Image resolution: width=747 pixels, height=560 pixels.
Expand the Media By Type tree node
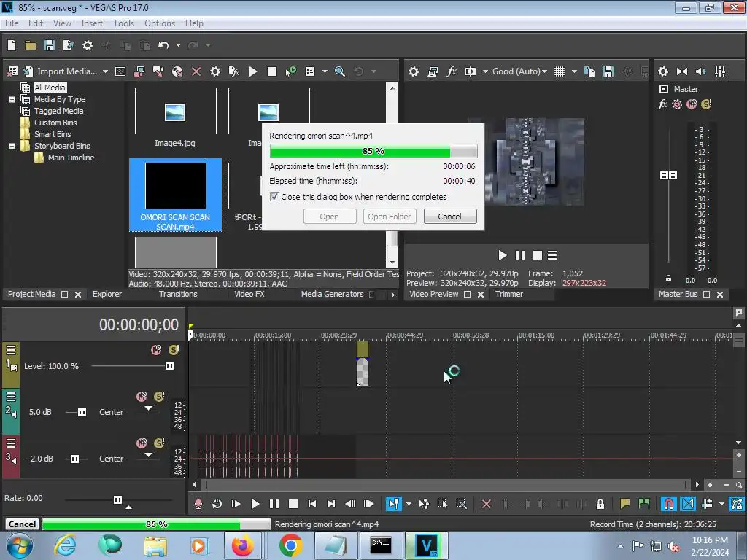[12, 99]
